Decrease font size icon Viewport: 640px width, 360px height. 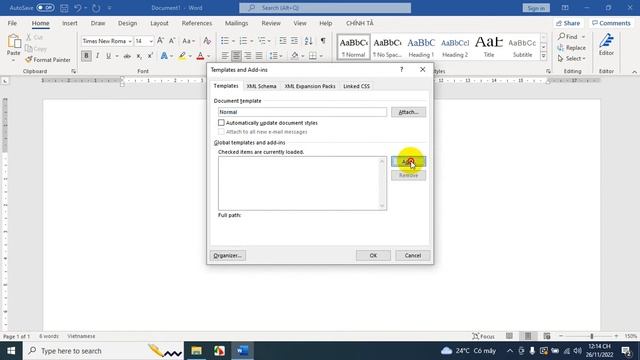[x=172, y=41]
